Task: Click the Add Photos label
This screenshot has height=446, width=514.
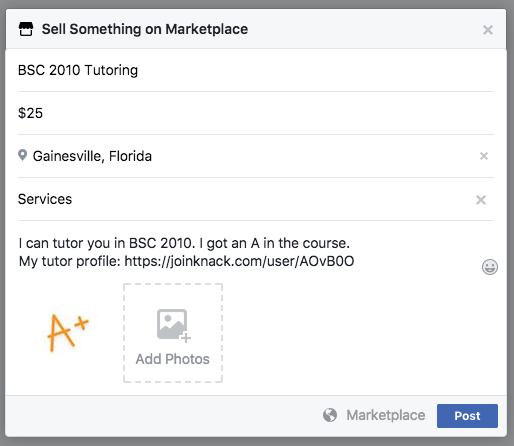Action: pyautogui.click(x=172, y=359)
